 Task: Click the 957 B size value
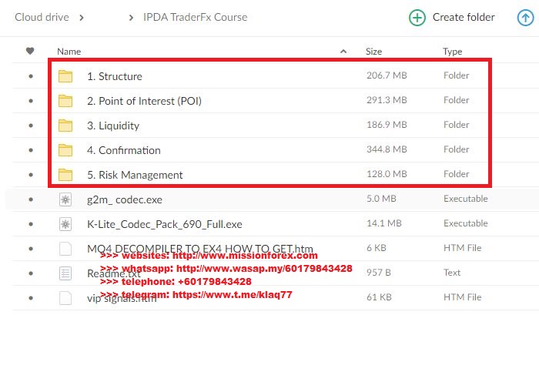pos(379,273)
